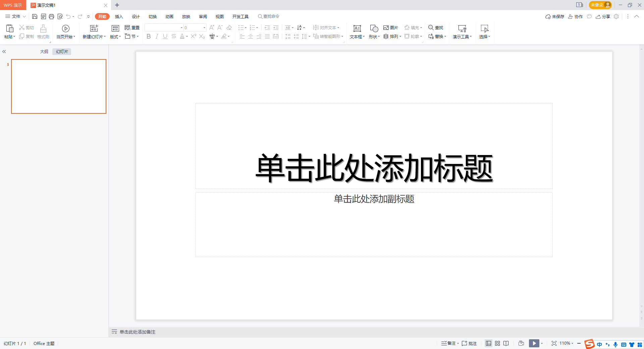The image size is (644, 349).
Task: Center align text in paragraph group
Action: (251, 36)
